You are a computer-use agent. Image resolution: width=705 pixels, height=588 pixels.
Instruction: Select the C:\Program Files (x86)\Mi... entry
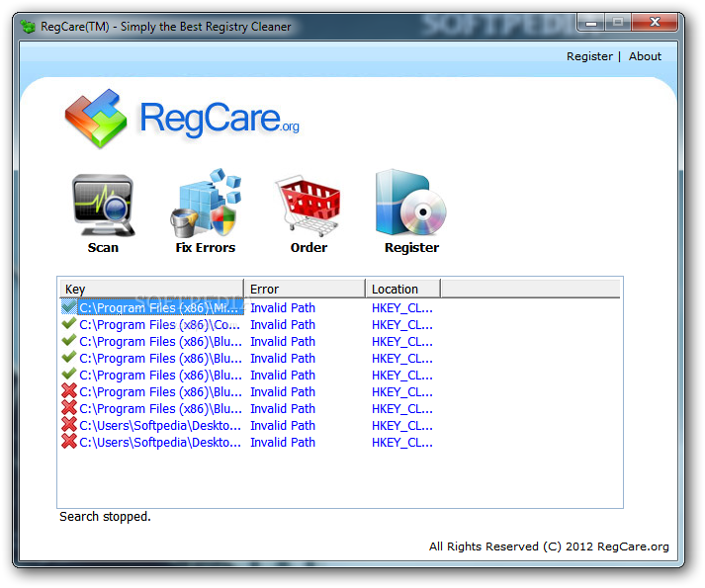coord(159,308)
